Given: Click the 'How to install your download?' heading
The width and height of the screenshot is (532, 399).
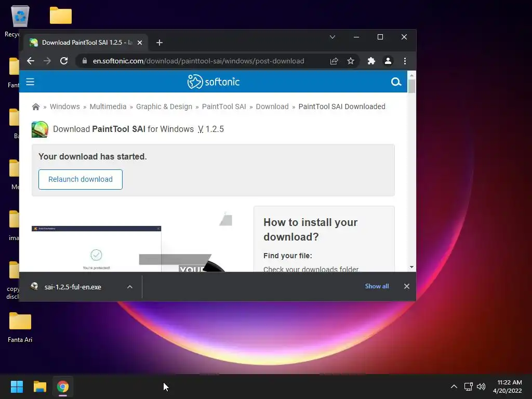Looking at the screenshot, I should pyautogui.click(x=311, y=229).
